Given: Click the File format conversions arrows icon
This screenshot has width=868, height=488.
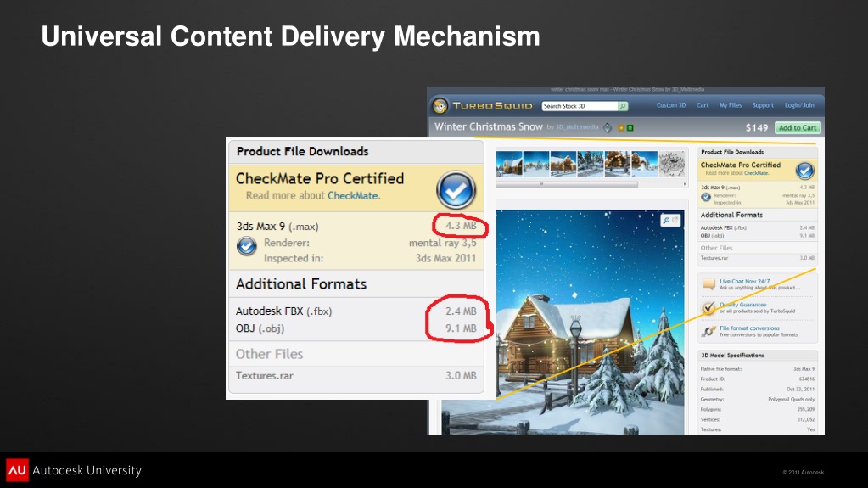Looking at the screenshot, I should [x=708, y=331].
